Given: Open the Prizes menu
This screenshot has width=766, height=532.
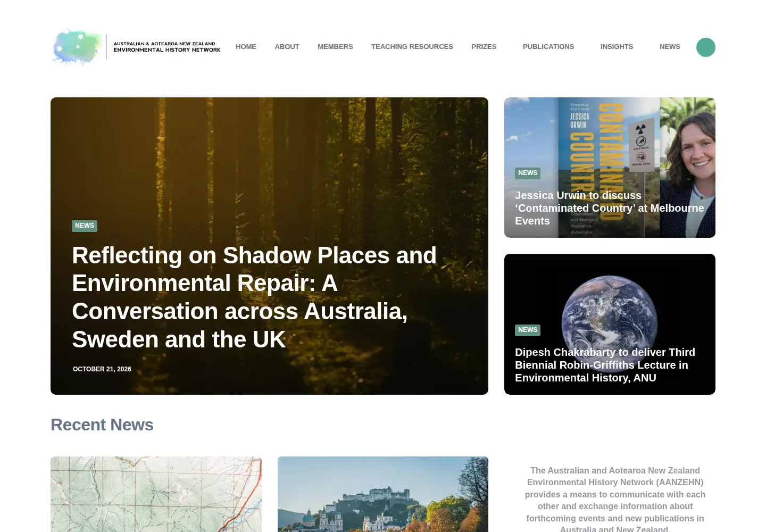Looking at the screenshot, I should (x=484, y=47).
